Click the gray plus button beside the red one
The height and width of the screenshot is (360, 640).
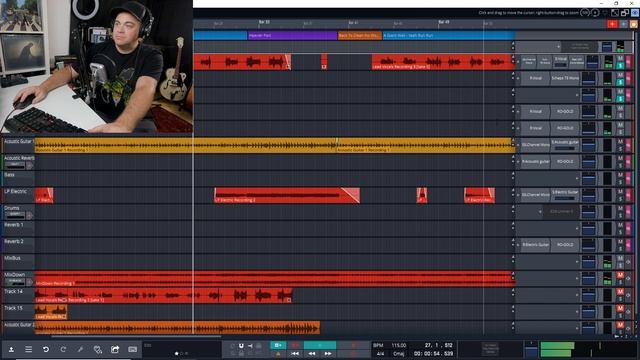point(623,24)
